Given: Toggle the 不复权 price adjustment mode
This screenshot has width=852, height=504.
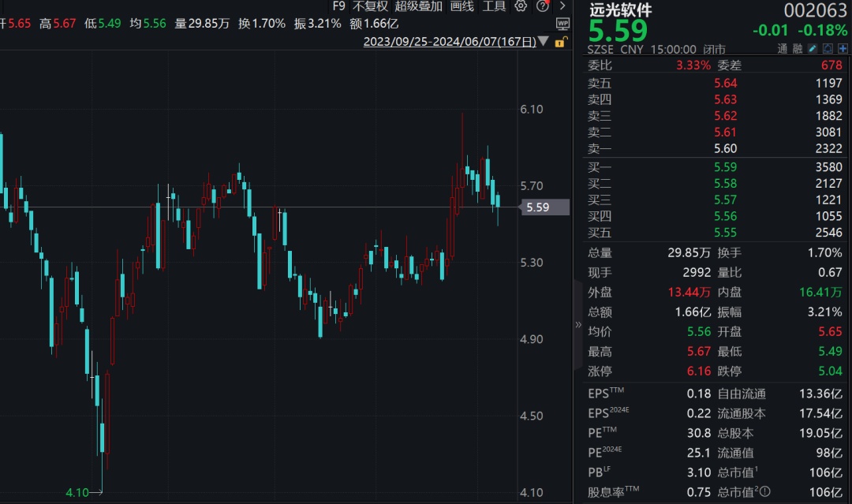Looking at the screenshot, I should click(x=370, y=6).
